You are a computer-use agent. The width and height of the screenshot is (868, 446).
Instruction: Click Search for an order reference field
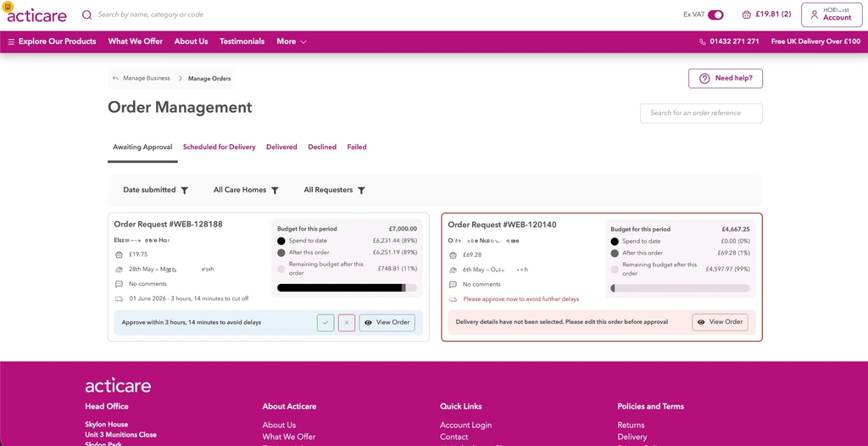tap(701, 113)
